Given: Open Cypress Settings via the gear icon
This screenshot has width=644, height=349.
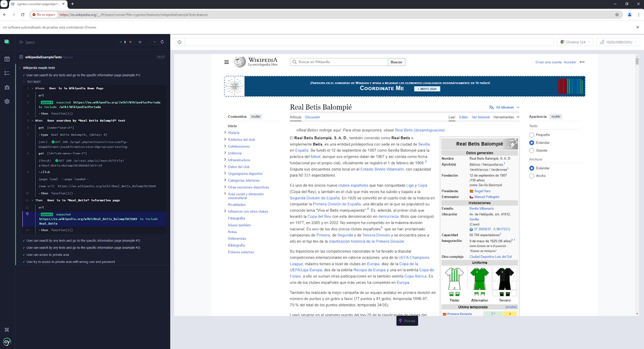Looking at the screenshot, I should (7, 101).
